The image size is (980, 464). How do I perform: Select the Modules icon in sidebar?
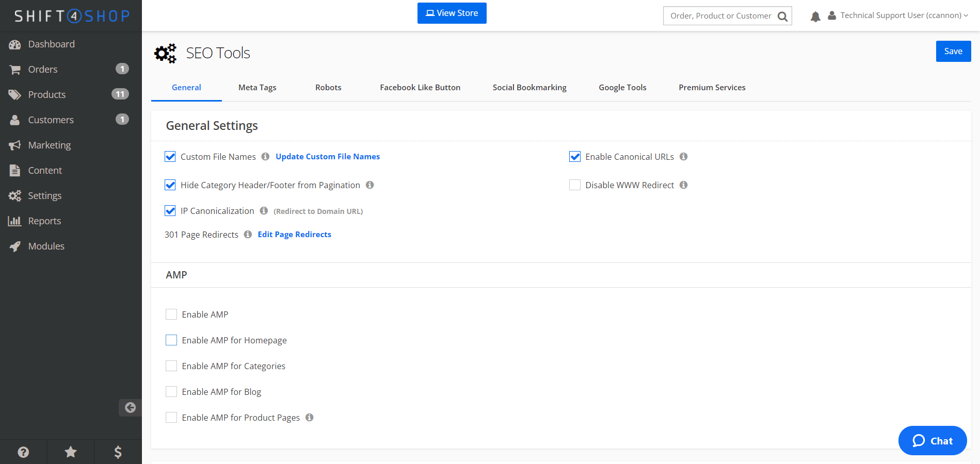15,246
